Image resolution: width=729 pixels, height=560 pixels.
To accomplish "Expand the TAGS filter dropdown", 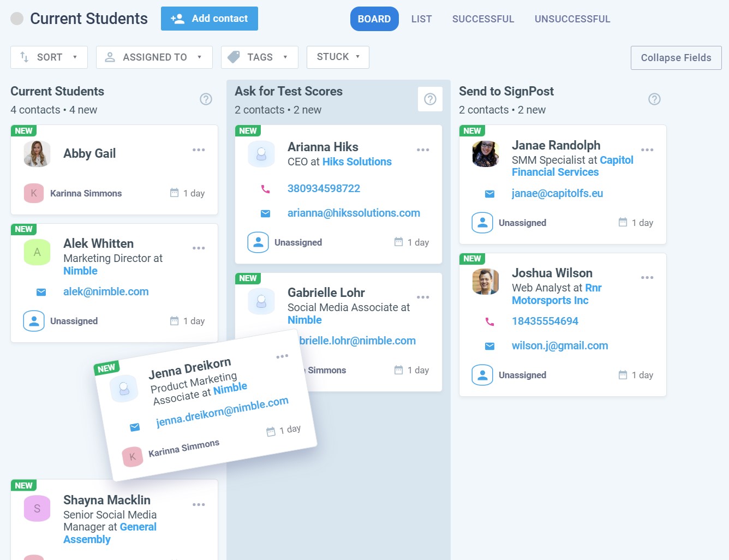I will [x=259, y=57].
